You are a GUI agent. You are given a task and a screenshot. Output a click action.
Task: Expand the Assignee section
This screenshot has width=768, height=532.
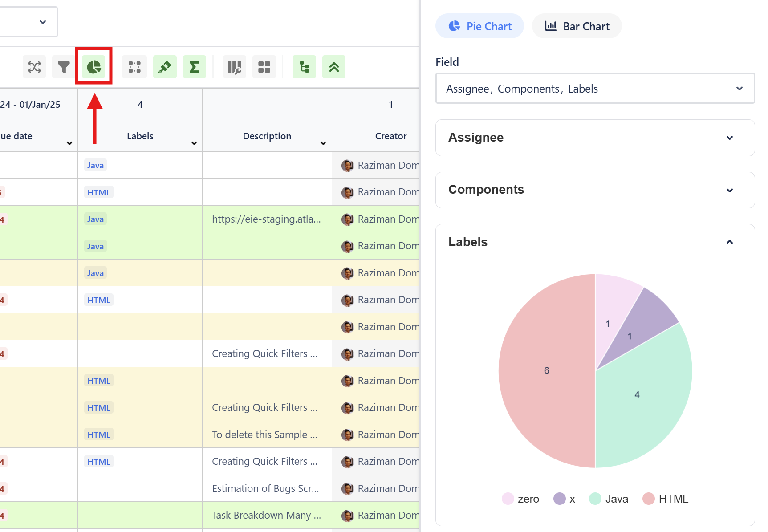click(x=594, y=138)
